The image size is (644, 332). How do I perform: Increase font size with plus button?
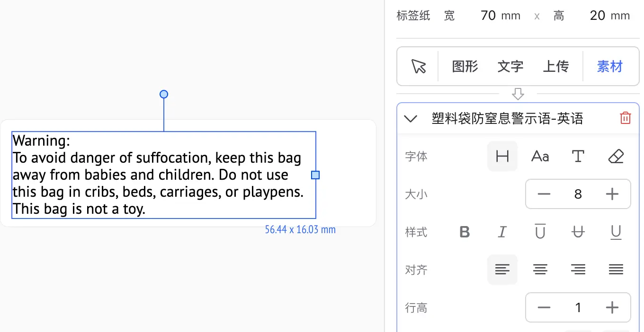(x=612, y=194)
